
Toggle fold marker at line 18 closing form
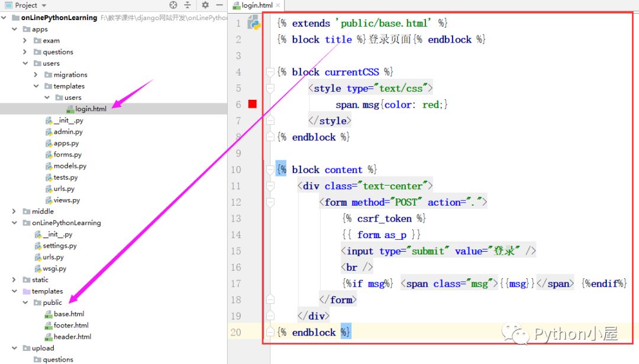[270, 300]
